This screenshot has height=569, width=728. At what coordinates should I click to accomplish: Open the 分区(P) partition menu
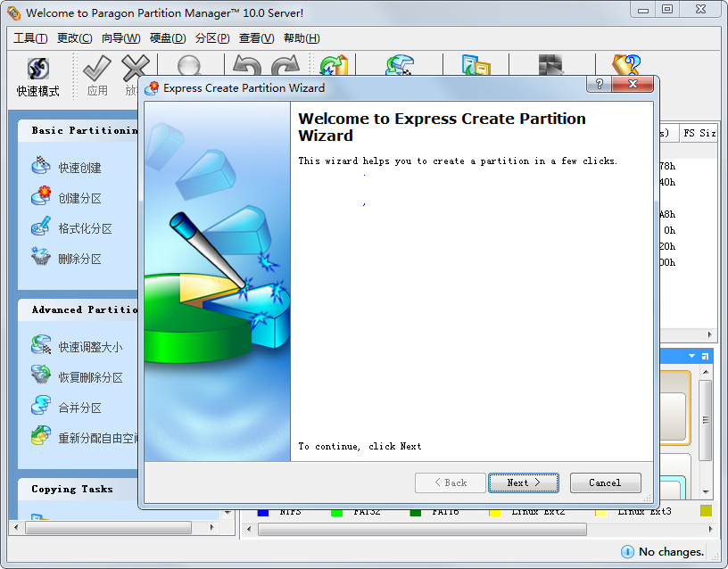click(x=212, y=38)
